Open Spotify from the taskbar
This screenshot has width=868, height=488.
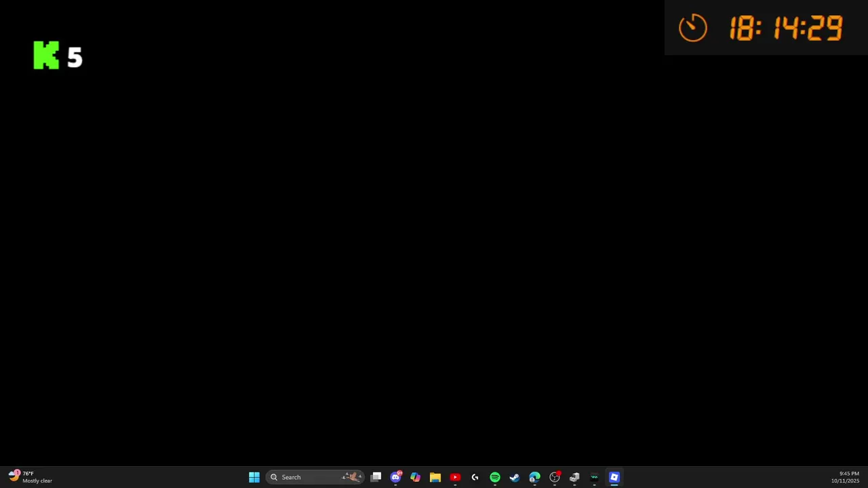[x=495, y=477]
